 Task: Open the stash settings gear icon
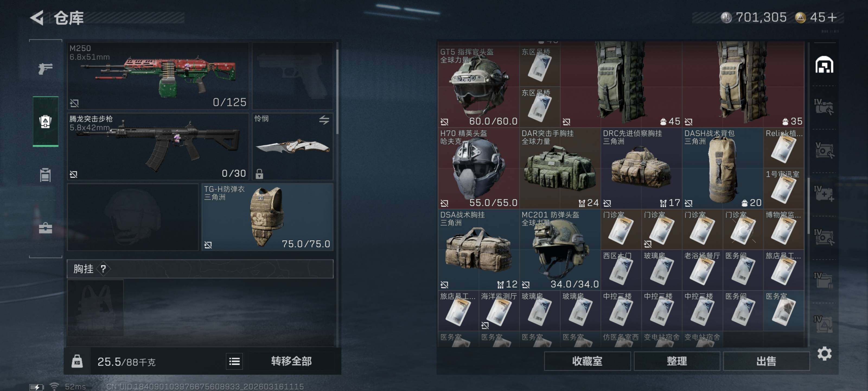pyautogui.click(x=824, y=354)
